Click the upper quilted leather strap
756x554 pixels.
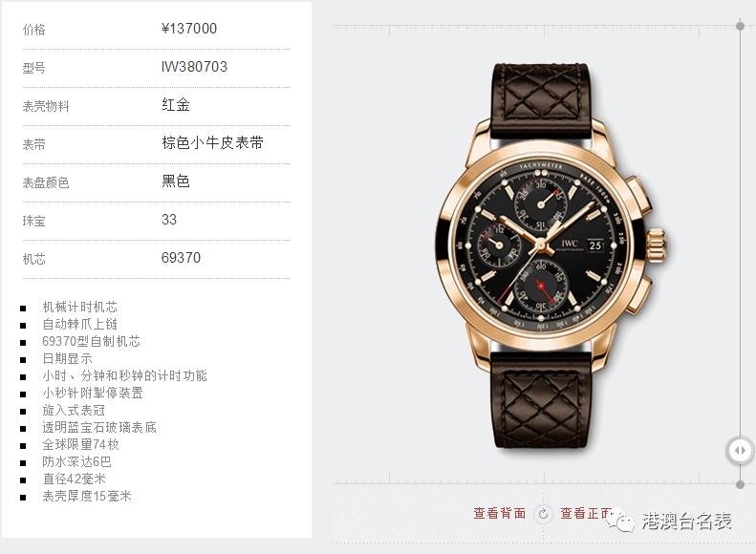click(x=542, y=102)
